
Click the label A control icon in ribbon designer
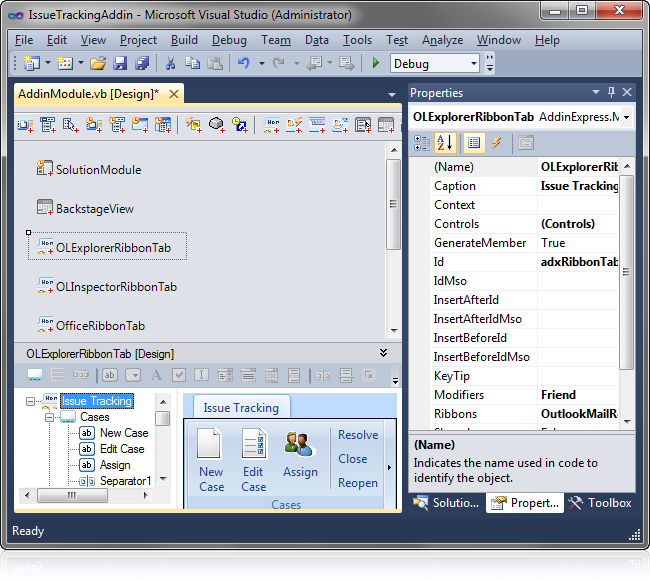pyautogui.click(x=156, y=375)
